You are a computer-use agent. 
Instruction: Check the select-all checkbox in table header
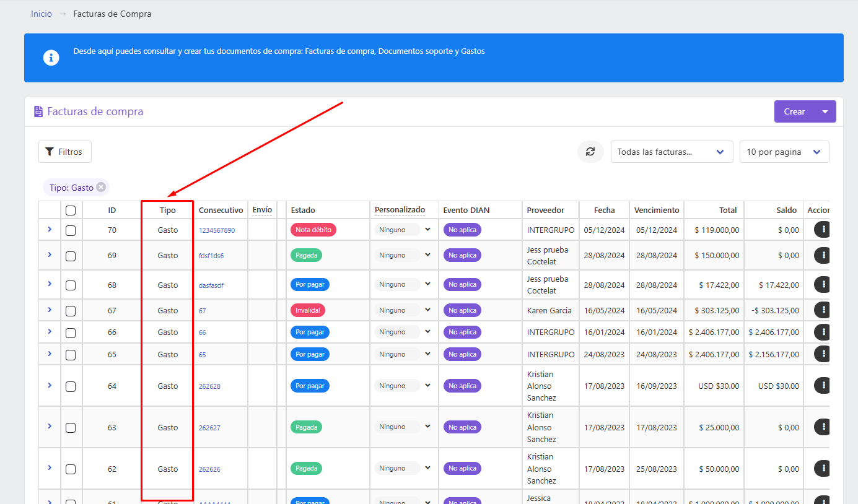[x=71, y=211]
